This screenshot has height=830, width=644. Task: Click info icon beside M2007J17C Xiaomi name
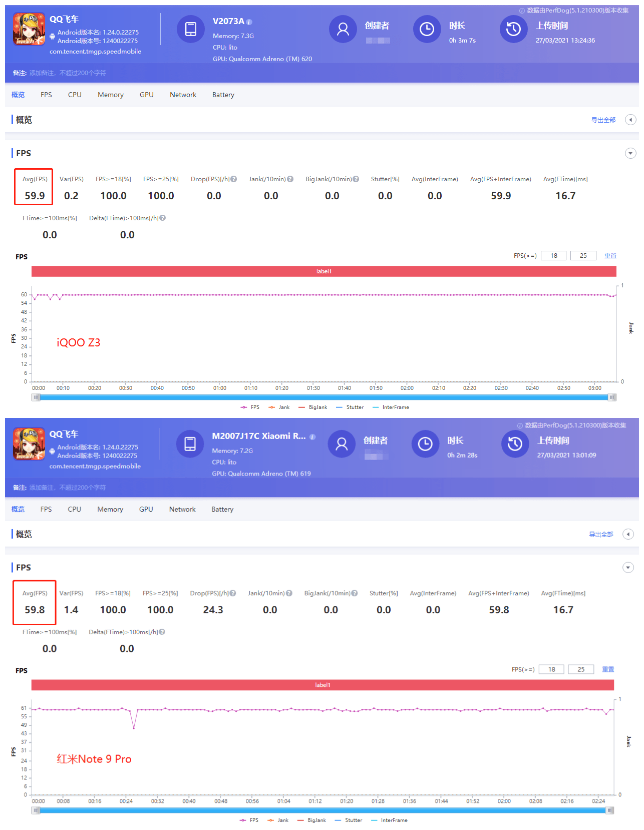coord(312,437)
